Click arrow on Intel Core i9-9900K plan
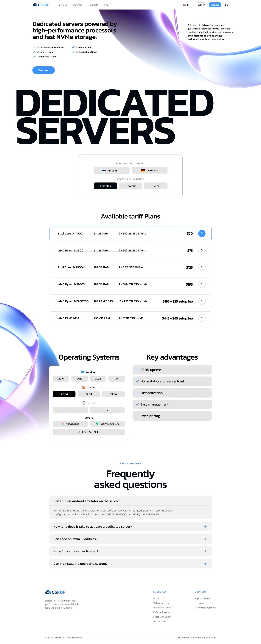Viewport: 261px width, 644px height. [202, 267]
